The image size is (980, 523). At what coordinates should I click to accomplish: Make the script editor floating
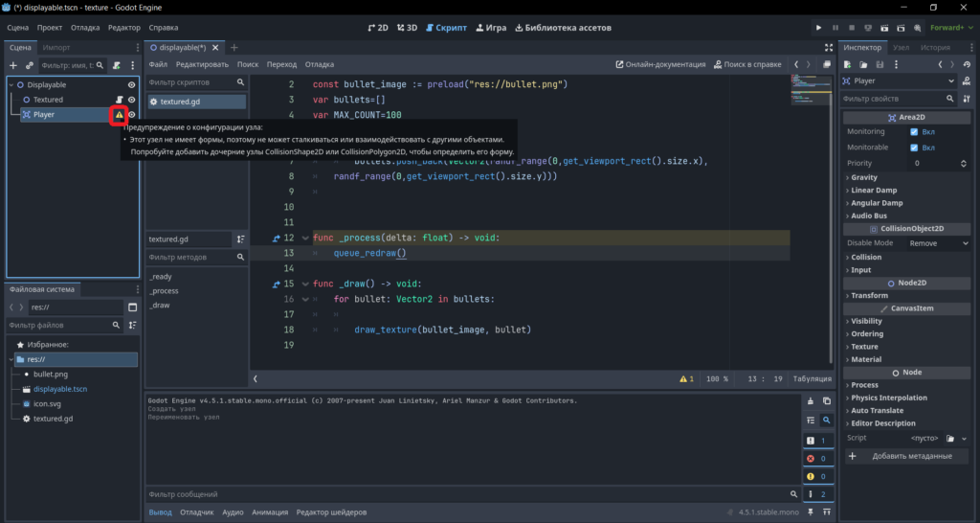point(827,64)
